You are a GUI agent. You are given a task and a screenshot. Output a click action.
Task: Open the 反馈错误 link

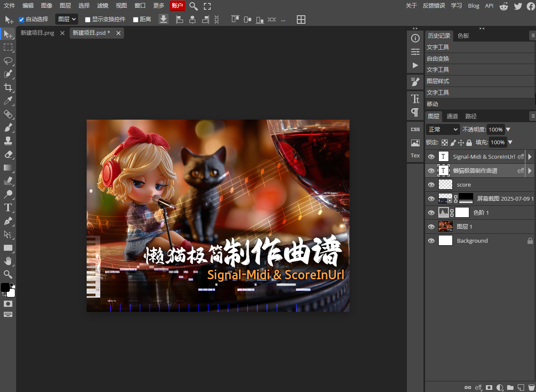coord(434,6)
